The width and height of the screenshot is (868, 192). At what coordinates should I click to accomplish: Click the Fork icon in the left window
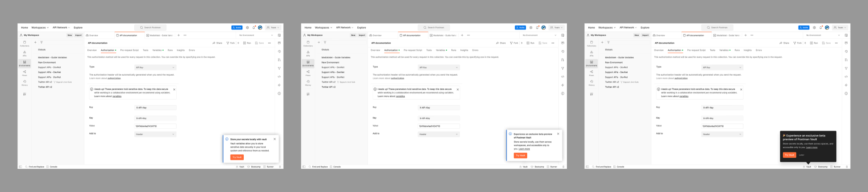[228, 43]
